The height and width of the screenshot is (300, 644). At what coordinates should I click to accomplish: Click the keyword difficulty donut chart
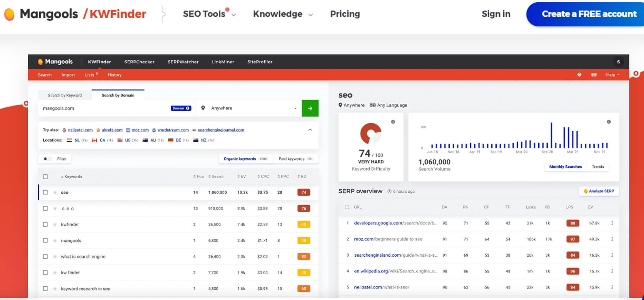click(371, 133)
